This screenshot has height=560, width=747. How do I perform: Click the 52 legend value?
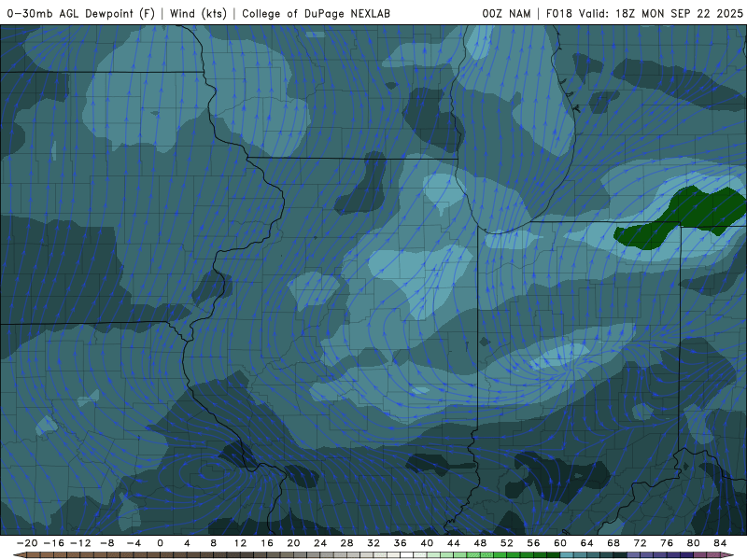point(507,543)
